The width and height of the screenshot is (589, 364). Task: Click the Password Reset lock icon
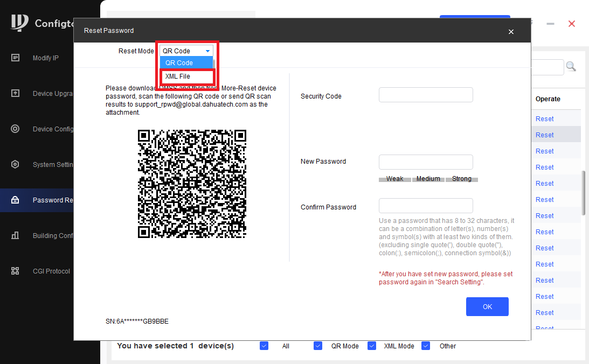click(x=15, y=200)
